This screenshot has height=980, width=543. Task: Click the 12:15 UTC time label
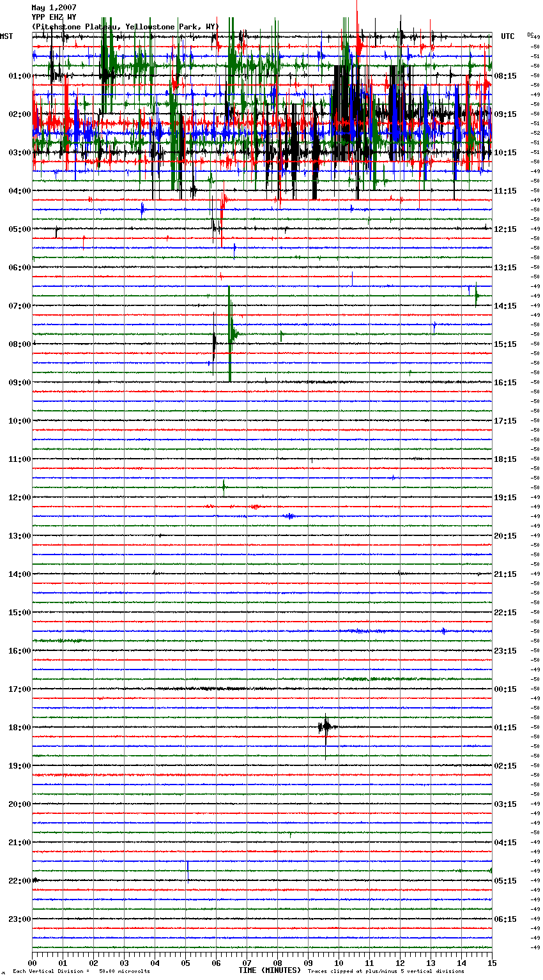(505, 229)
